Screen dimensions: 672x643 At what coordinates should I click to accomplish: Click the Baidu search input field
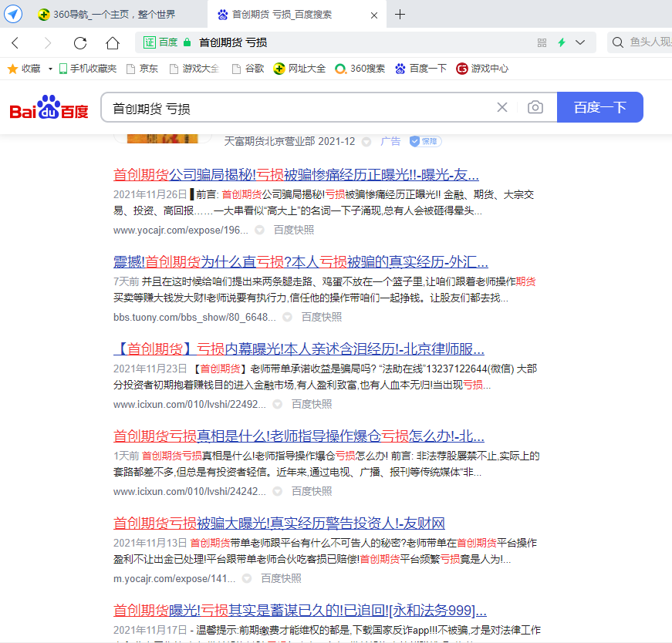295,107
